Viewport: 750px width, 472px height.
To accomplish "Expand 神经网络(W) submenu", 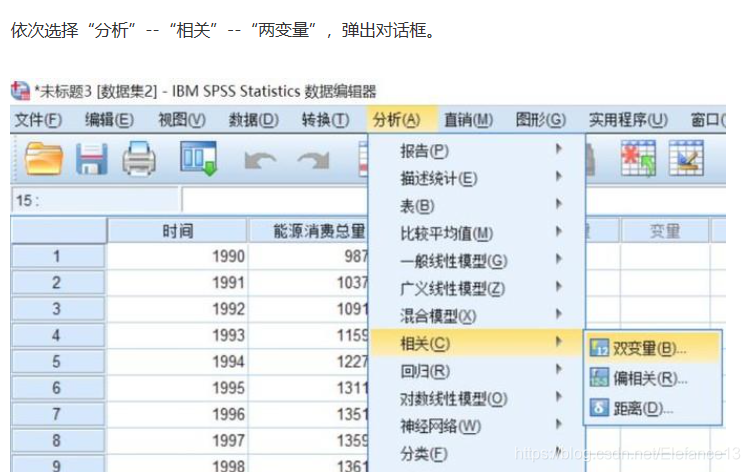I will tap(477, 426).
